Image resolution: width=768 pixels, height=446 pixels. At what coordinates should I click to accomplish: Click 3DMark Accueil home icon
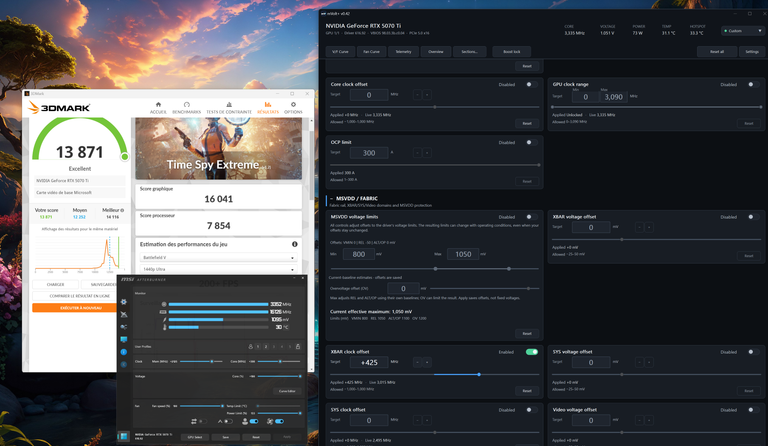coord(158,104)
